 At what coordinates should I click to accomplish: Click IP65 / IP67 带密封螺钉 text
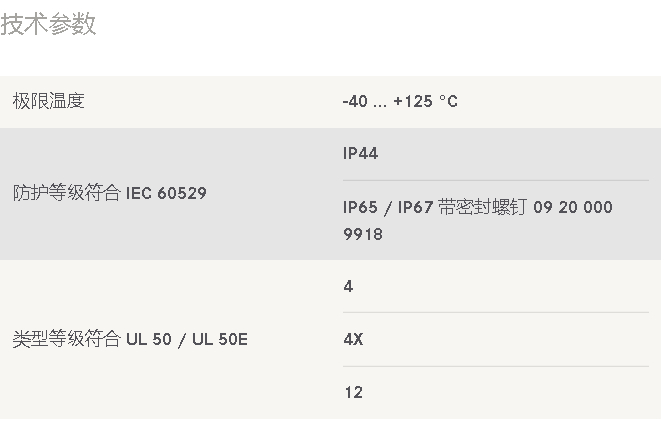click(435, 208)
